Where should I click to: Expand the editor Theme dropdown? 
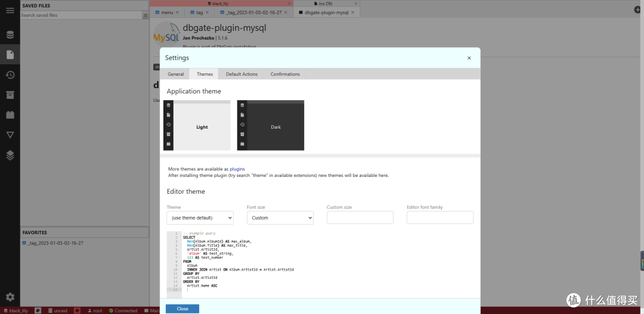(200, 218)
